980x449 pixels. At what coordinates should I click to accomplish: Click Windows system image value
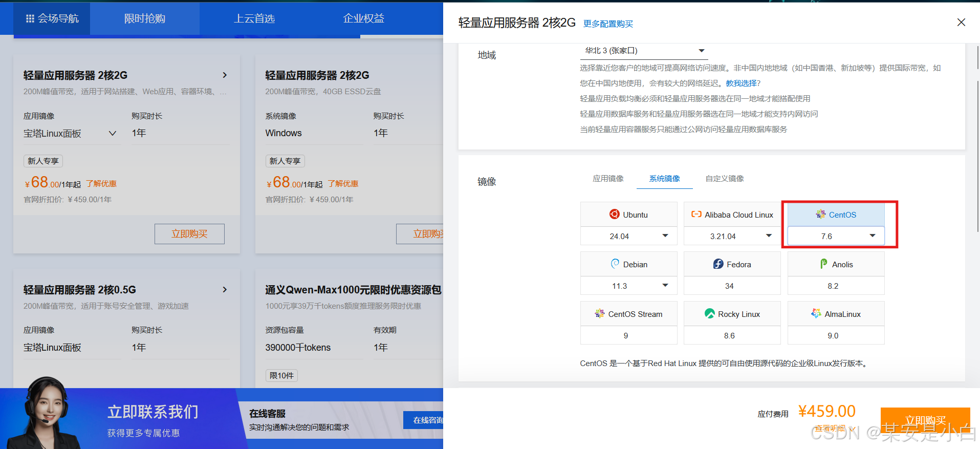(x=284, y=133)
